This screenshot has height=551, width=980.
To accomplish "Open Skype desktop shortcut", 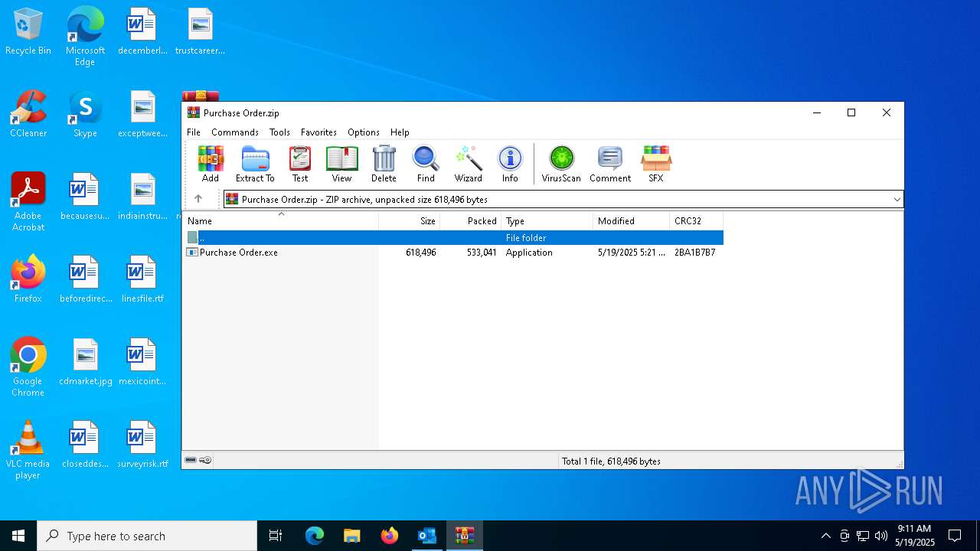I will tap(85, 114).
